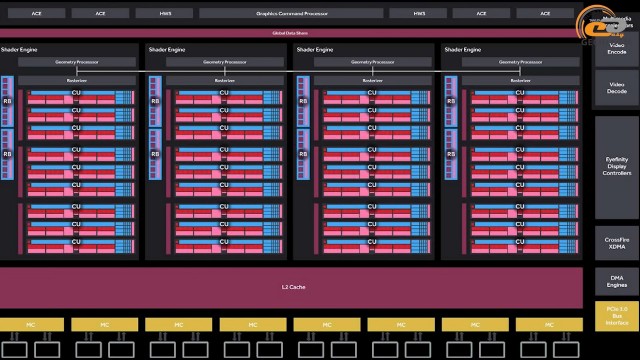Image resolution: width=640 pixels, height=360 pixels.
Task: Select the Video Decode block
Action: pos(616,88)
